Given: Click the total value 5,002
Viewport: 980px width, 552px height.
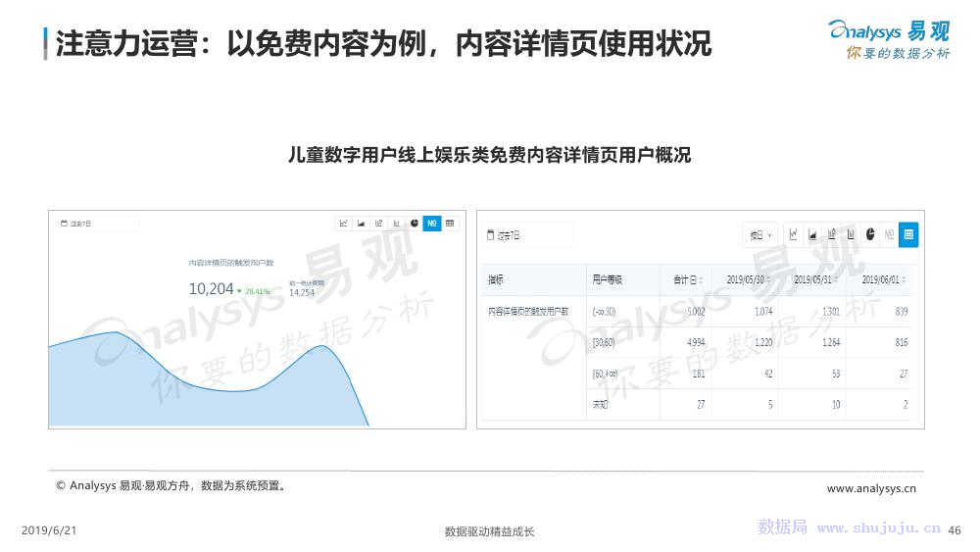Looking at the screenshot, I should point(696,312).
